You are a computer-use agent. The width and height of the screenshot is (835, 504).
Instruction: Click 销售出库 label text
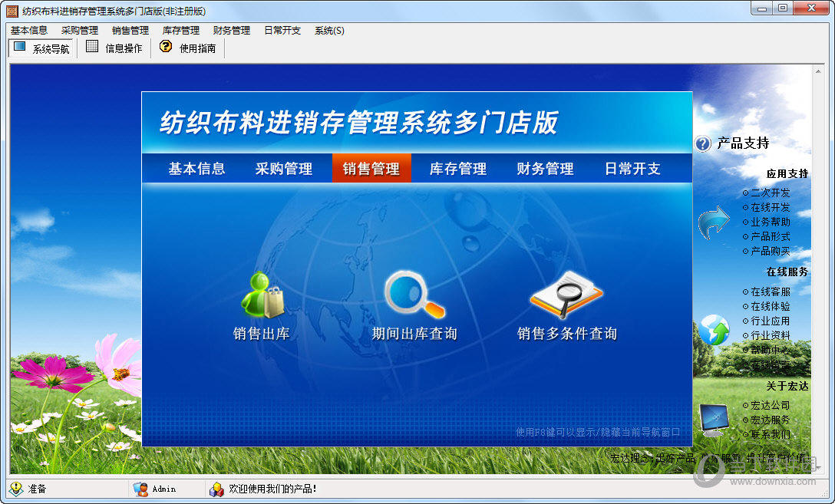coord(262,334)
